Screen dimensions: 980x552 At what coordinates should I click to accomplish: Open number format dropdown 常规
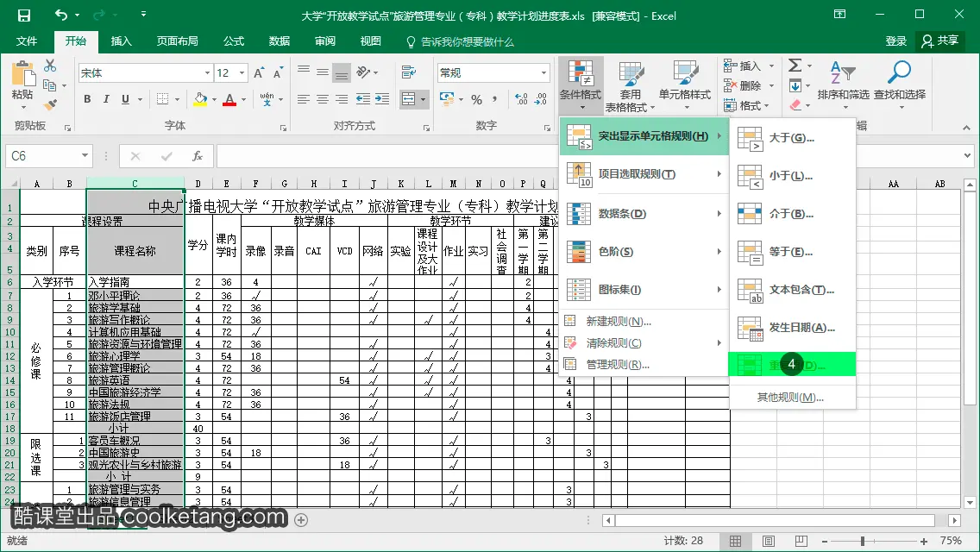click(543, 73)
